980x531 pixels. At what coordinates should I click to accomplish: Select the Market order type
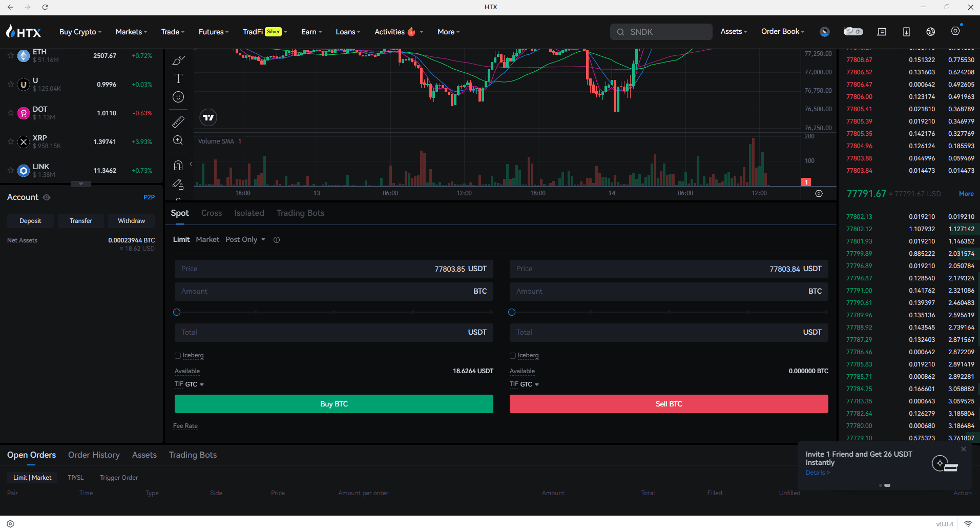click(207, 239)
